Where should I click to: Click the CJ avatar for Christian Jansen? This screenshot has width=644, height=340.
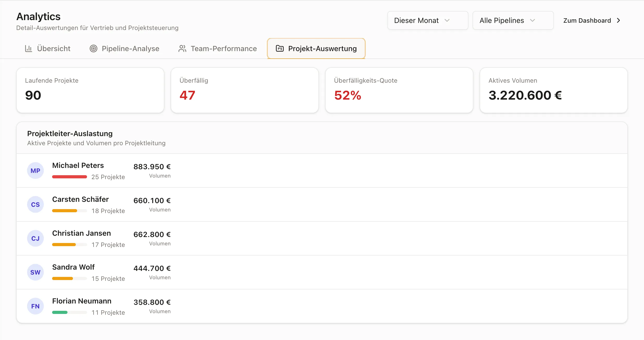[x=35, y=238]
